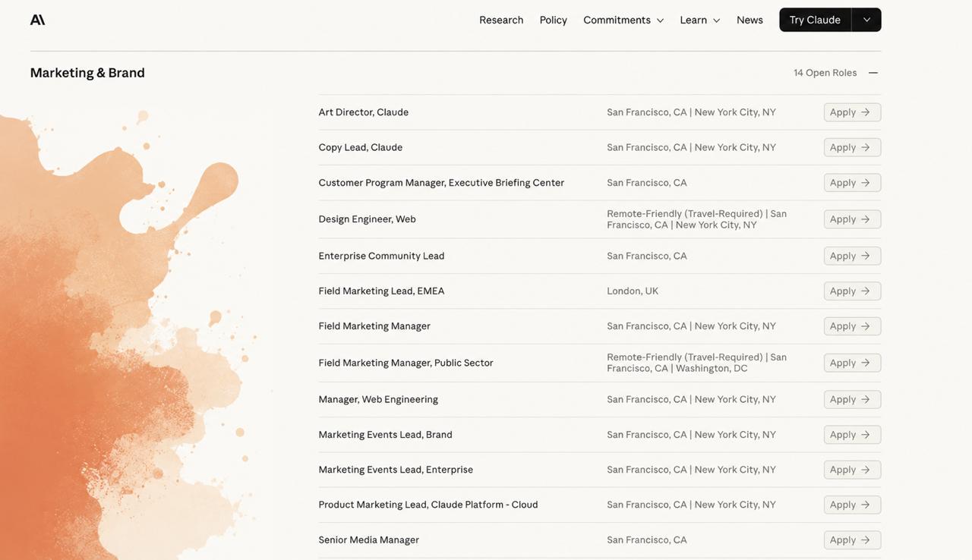
Task: Apply to Manager, Web Engineering
Action: (852, 399)
